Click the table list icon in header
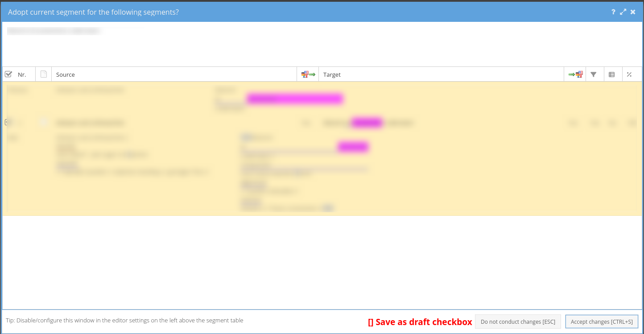Screen dimensions: 644x334 pos(612,74)
